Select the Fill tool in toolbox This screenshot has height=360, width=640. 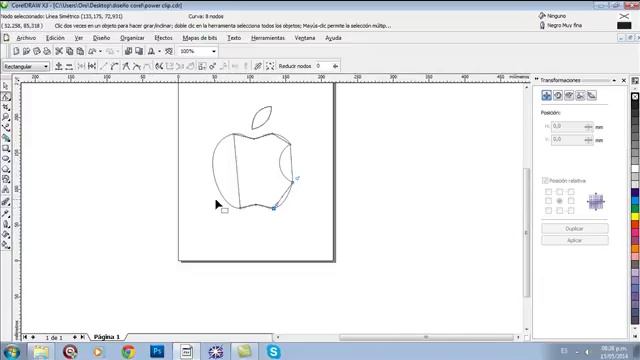coord(6,234)
